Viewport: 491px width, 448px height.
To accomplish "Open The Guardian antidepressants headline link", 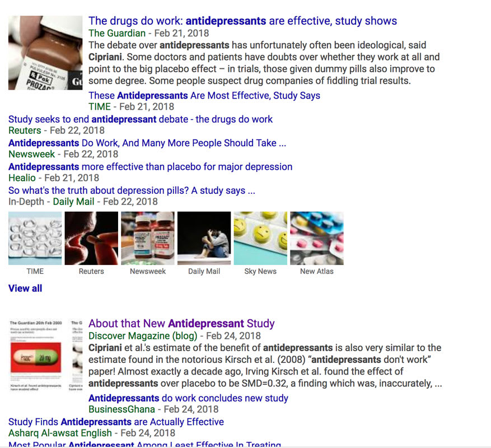I will (242, 21).
